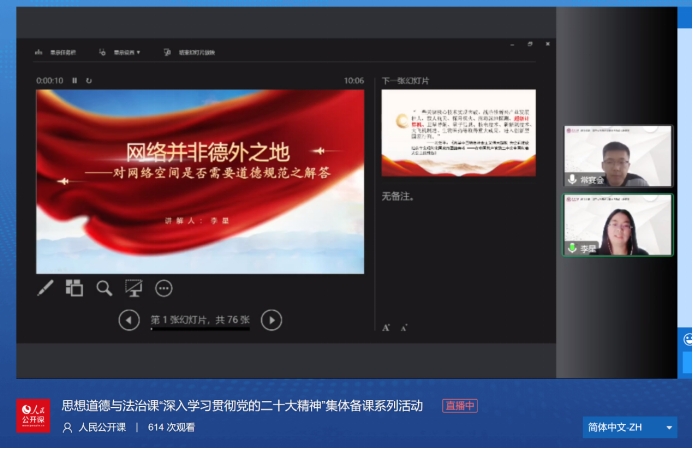Screen dimensions: 693x449
Task: Minimize the presenter view window
Action: point(512,44)
